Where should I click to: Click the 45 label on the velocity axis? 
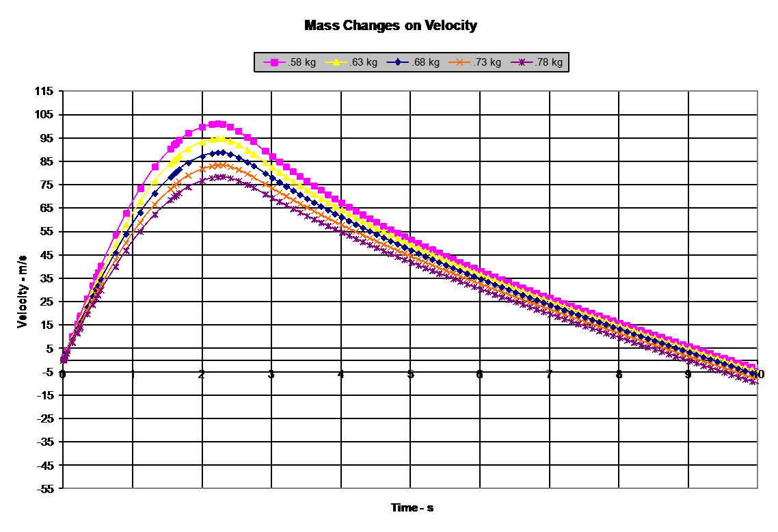(x=46, y=254)
